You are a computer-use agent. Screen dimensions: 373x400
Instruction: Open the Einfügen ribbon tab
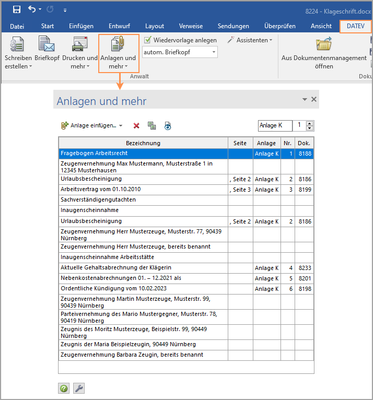tap(81, 26)
